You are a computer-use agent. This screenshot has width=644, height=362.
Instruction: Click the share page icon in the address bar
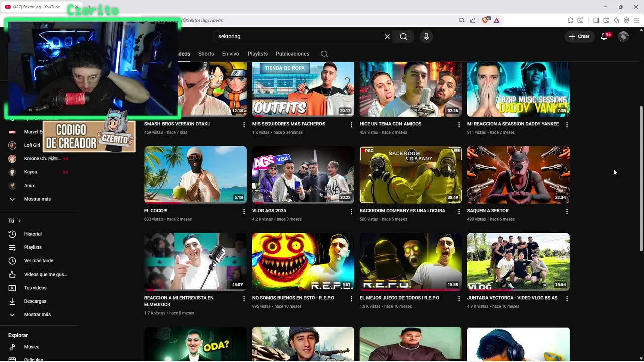(473, 20)
